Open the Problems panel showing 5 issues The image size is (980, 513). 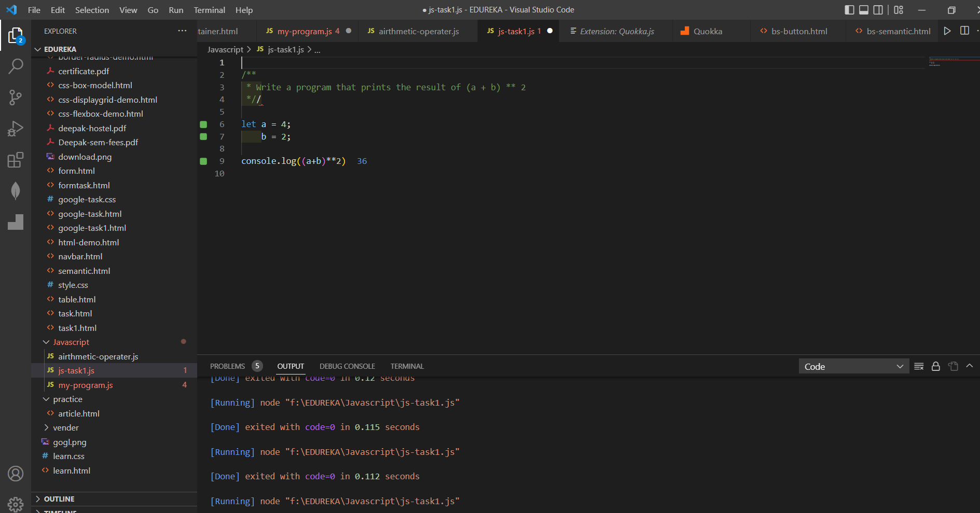pos(227,366)
